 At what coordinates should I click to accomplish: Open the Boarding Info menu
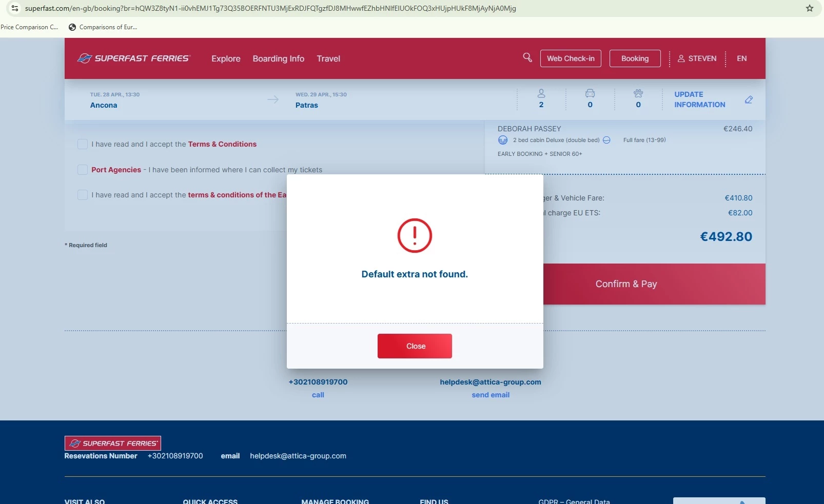point(279,58)
